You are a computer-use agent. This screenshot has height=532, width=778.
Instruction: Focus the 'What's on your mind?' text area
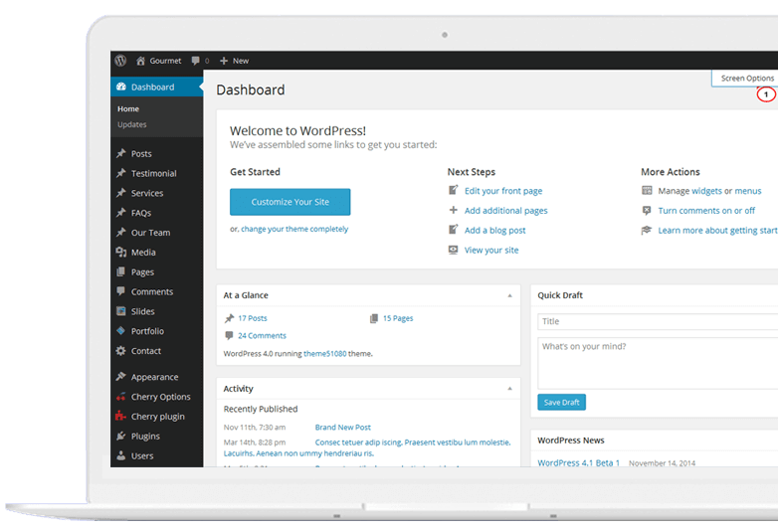point(657,362)
